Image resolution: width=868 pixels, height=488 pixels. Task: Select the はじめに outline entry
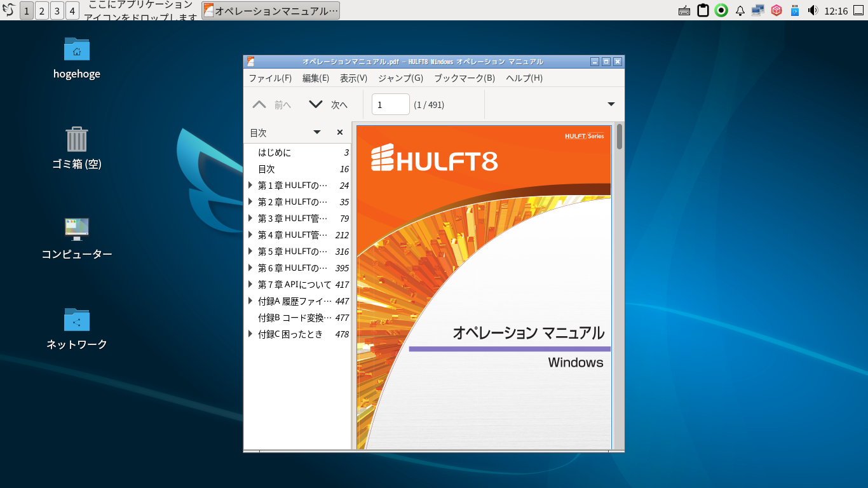[297, 152]
